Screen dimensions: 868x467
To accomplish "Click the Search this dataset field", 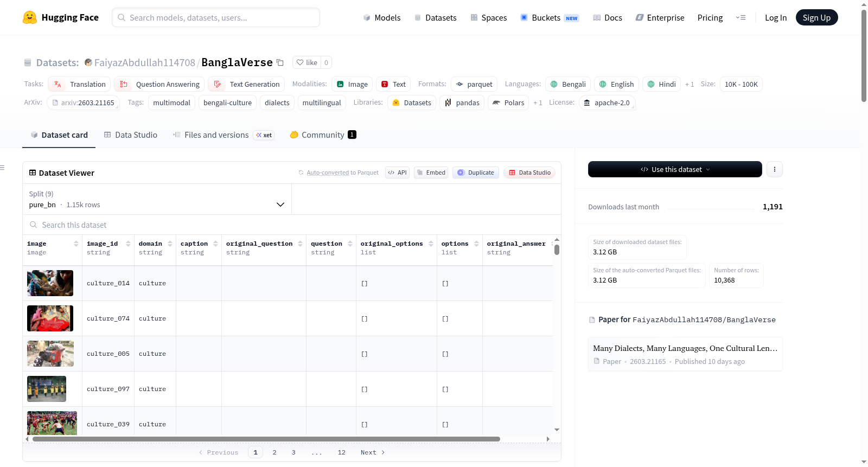I will coord(292,225).
